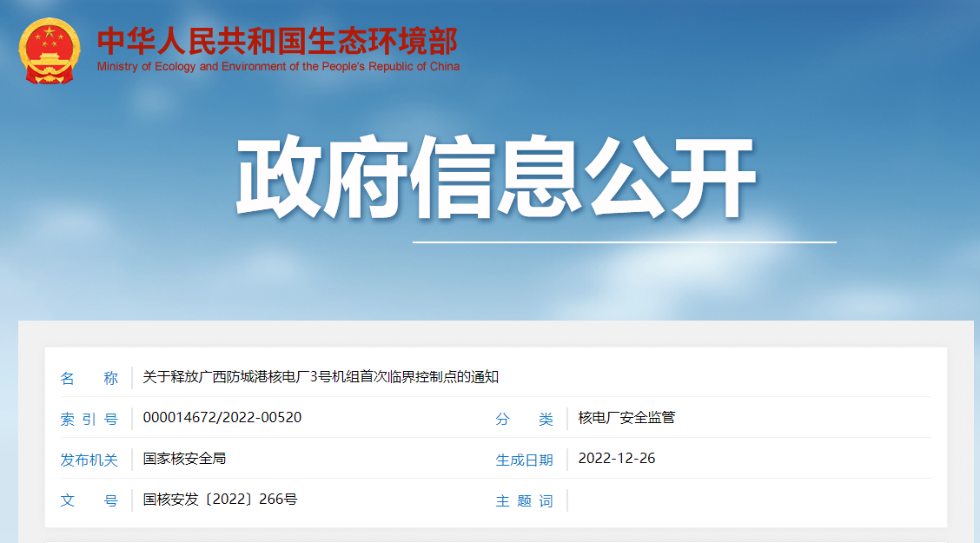The width and height of the screenshot is (980, 543).
Task: Select the 发布机关 field label
Action: [x=89, y=460]
